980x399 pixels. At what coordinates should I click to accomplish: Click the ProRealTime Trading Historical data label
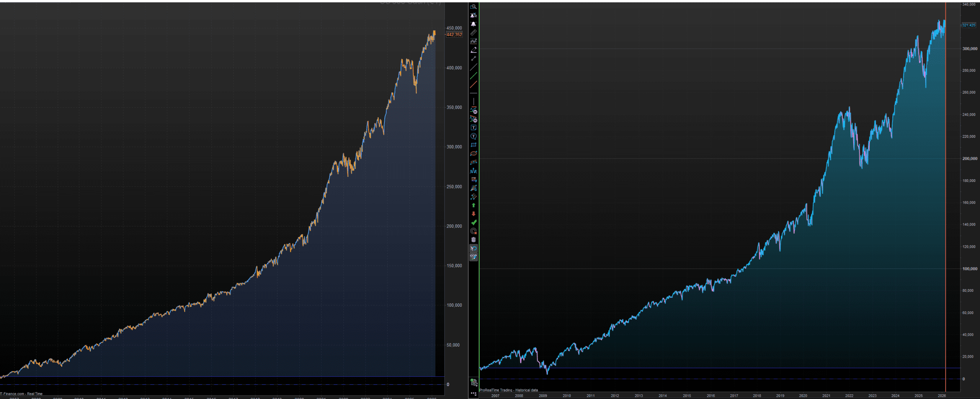[509, 390]
